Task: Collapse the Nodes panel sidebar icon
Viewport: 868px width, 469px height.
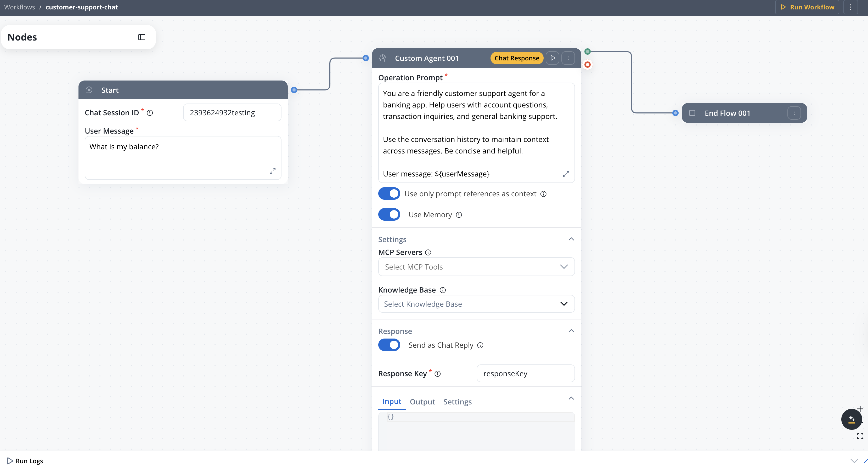Action: [142, 37]
